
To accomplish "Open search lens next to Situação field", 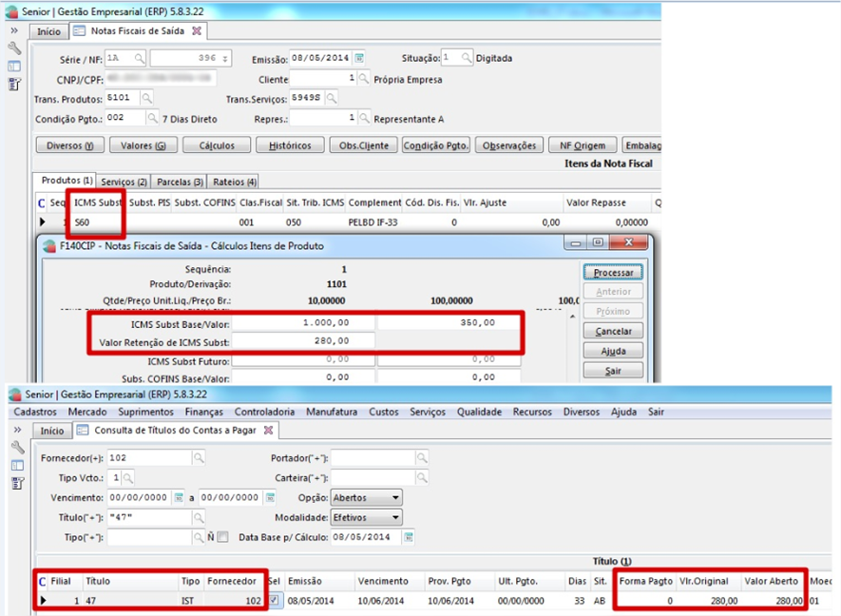I will (x=467, y=58).
